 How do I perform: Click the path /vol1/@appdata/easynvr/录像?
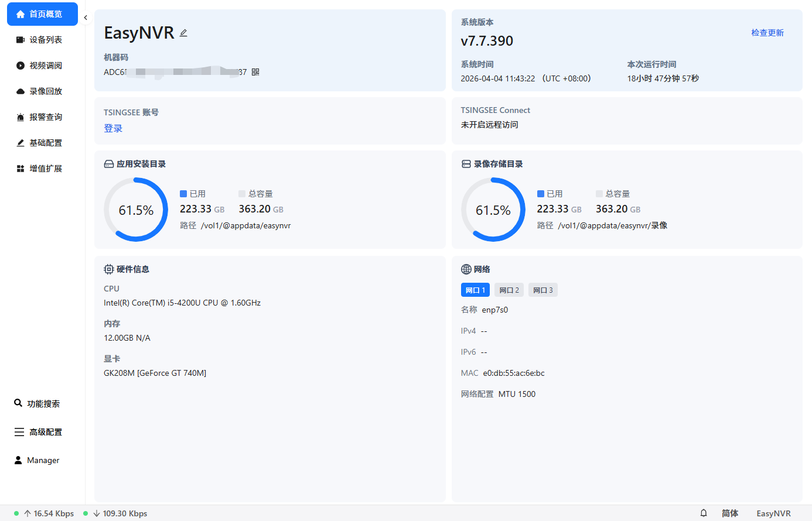click(613, 225)
